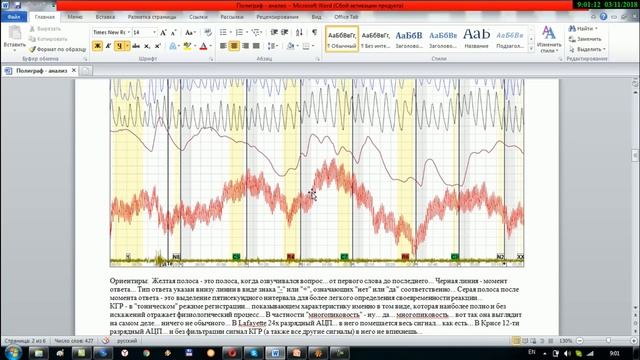This screenshot has width=640, height=360.
Task: Close the Полиграф - анализ document tab
Action: [74, 70]
